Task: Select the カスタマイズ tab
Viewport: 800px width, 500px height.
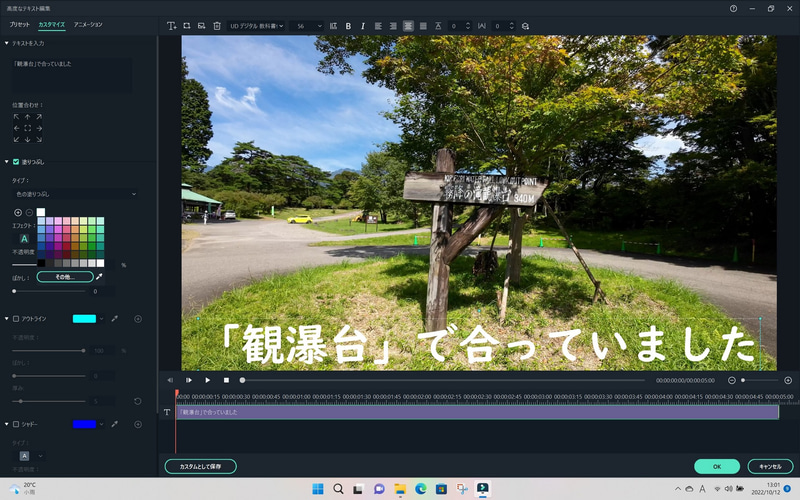Action: coord(52,24)
